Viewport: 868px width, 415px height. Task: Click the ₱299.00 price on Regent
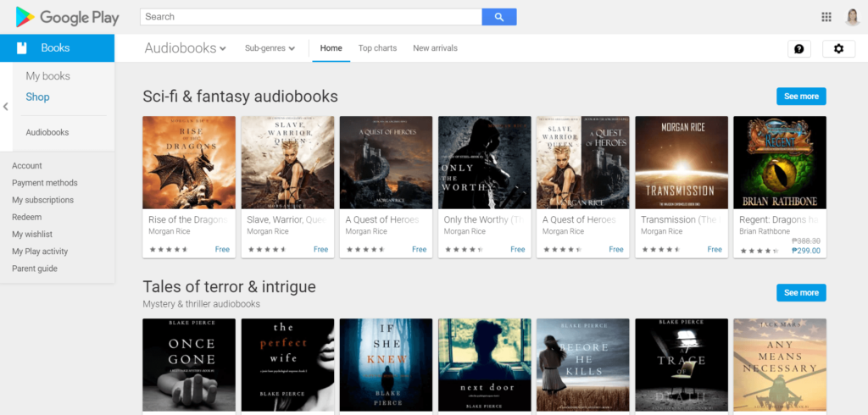coord(806,251)
